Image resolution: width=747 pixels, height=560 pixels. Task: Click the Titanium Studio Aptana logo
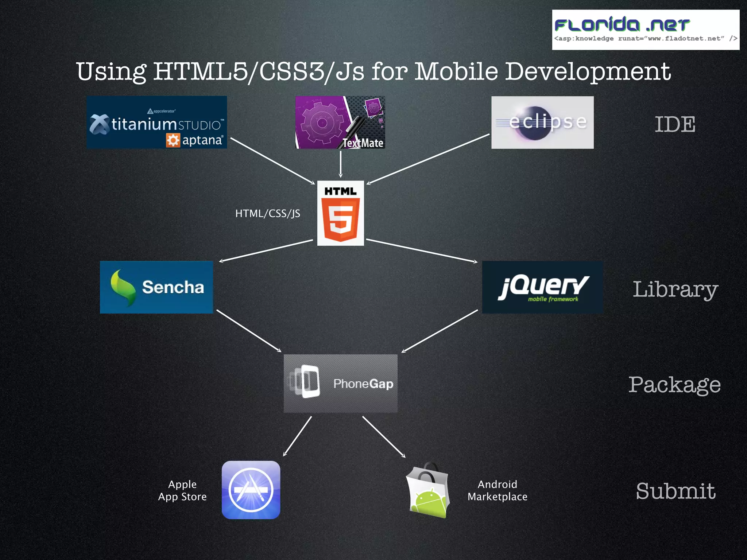pos(157,122)
